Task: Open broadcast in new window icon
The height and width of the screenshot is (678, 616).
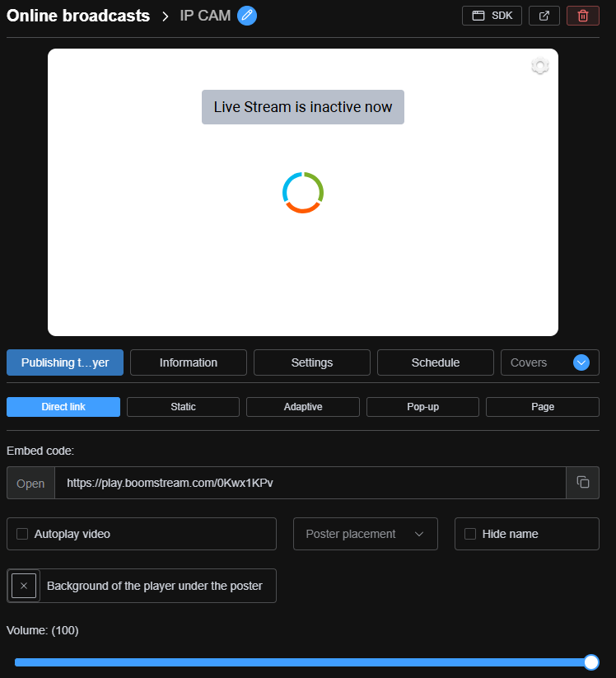Action: (x=544, y=16)
